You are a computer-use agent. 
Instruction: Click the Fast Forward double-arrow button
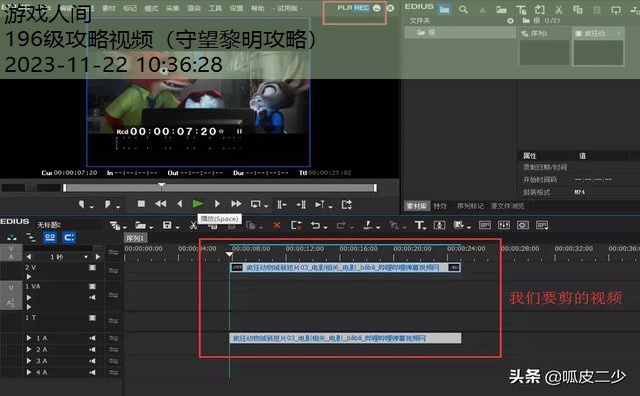[x=236, y=204]
